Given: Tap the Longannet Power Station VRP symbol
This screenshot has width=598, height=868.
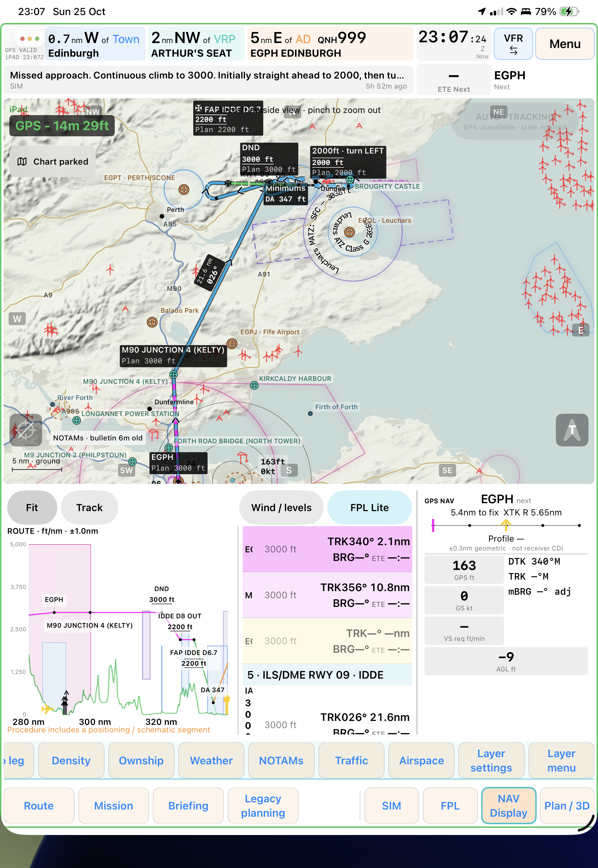Looking at the screenshot, I should coord(76,420).
